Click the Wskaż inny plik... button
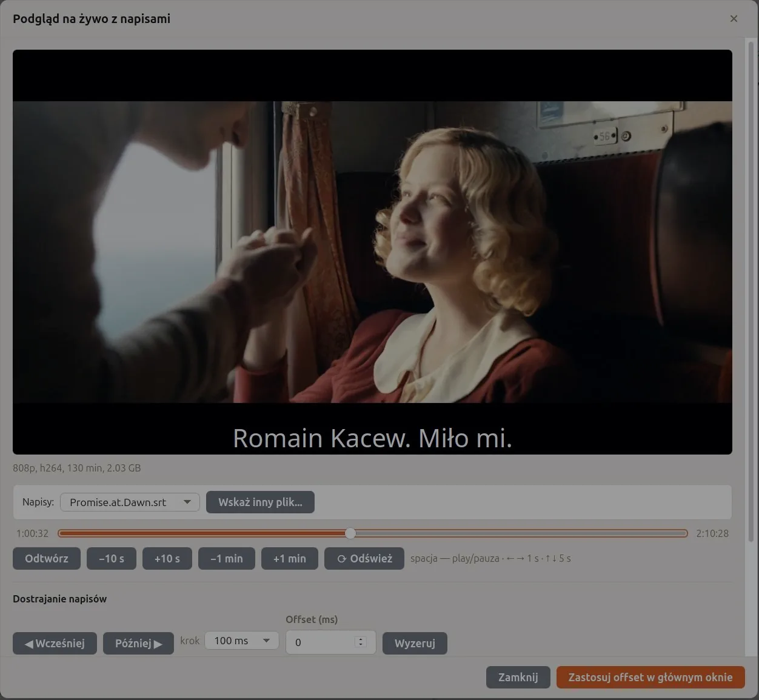This screenshot has width=759, height=700. [x=260, y=502]
